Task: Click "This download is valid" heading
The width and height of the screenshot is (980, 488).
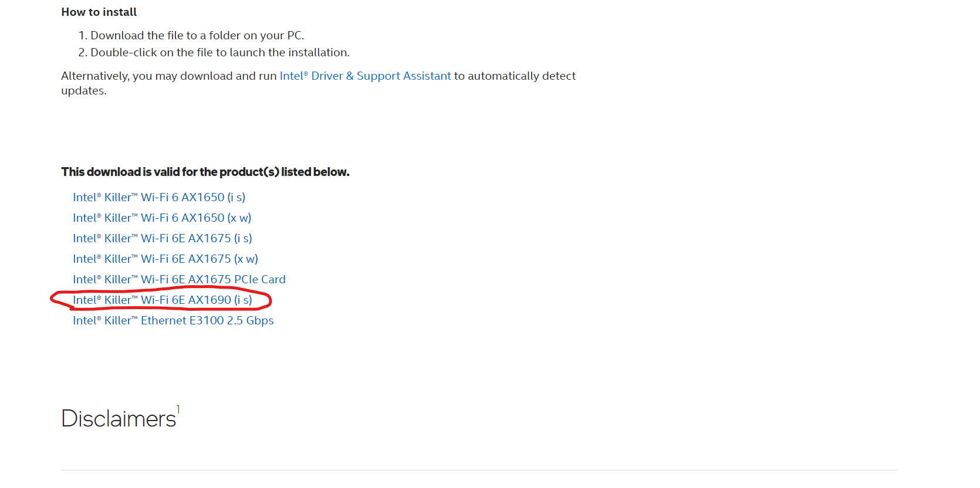Action: click(x=205, y=172)
